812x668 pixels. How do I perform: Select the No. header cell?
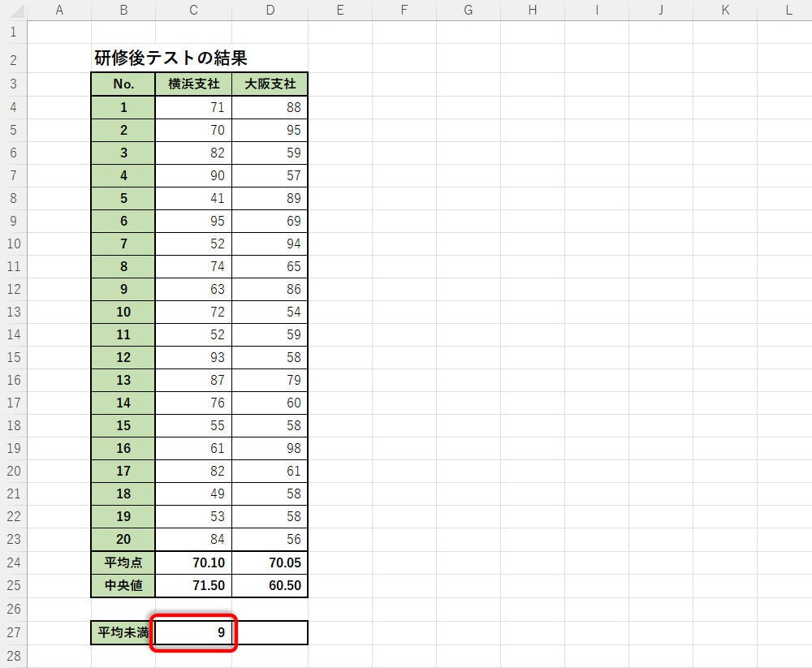pyautogui.click(x=123, y=84)
